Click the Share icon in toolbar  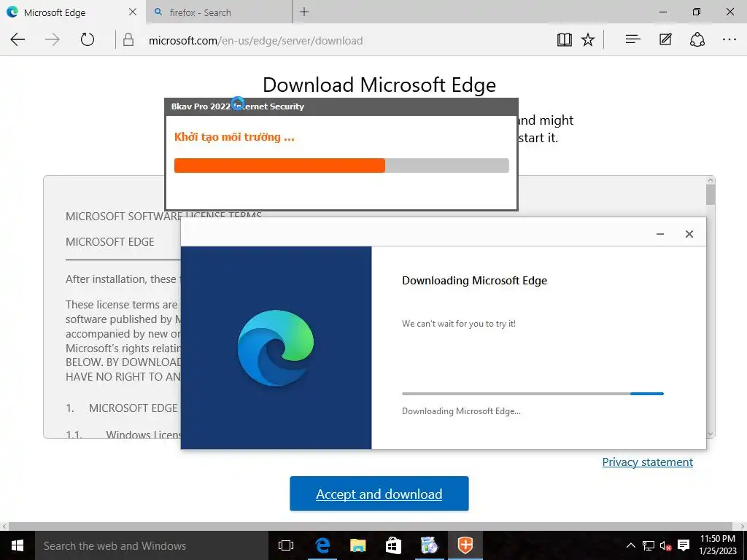tap(697, 39)
